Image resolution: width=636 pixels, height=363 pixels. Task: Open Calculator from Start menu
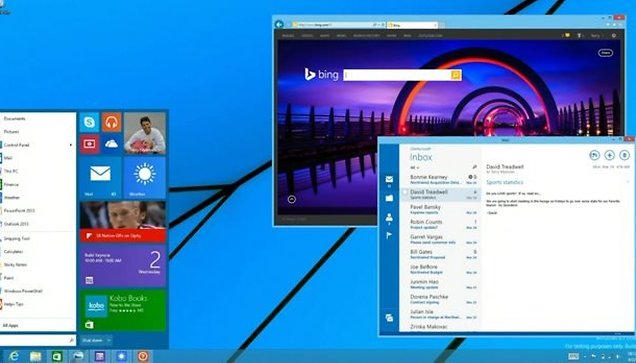(x=13, y=251)
